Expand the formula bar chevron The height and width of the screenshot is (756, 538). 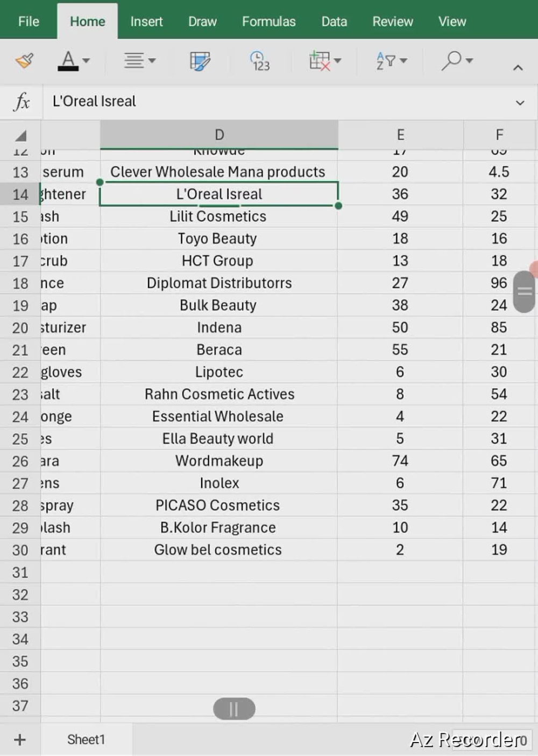pyautogui.click(x=520, y=103)
